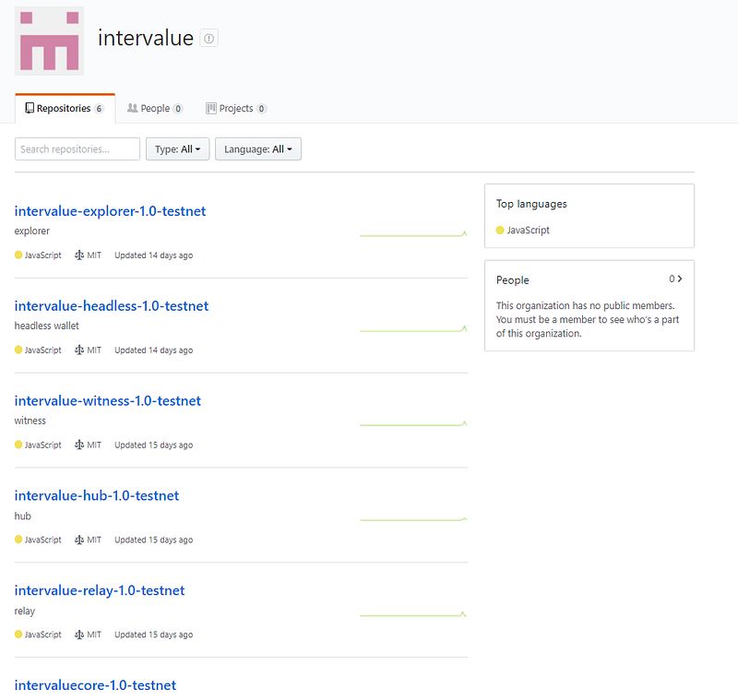
Task: Click 'Updated 15 days ago' on witness repo
Action: (x=153, y=445)
